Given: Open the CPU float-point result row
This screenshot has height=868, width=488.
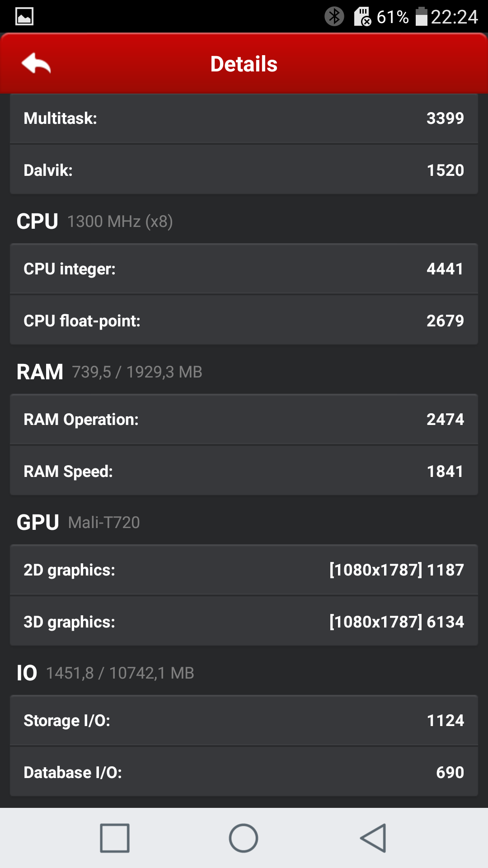Looking at the screenshot, I should coord(244,321).
